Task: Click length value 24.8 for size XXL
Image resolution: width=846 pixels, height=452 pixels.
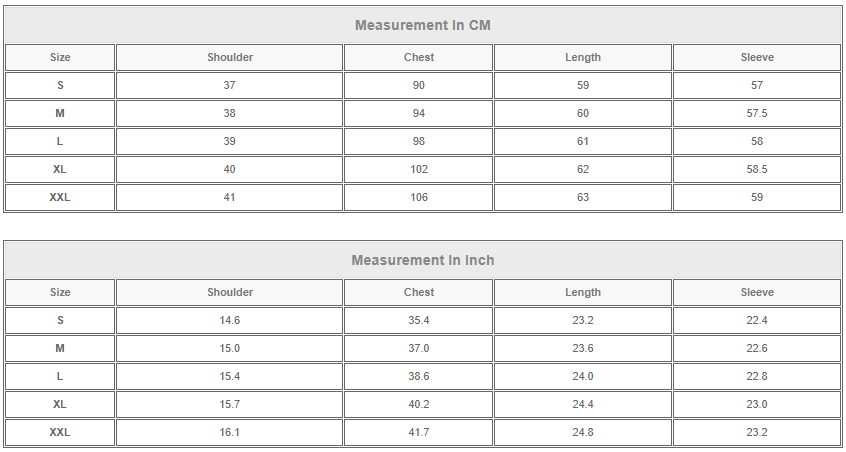Action: [583, 432]
